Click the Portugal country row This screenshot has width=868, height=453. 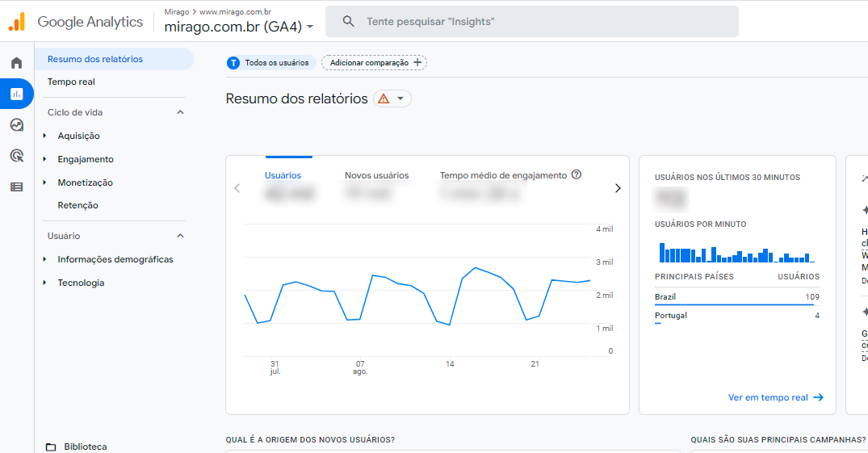point(737,316)
